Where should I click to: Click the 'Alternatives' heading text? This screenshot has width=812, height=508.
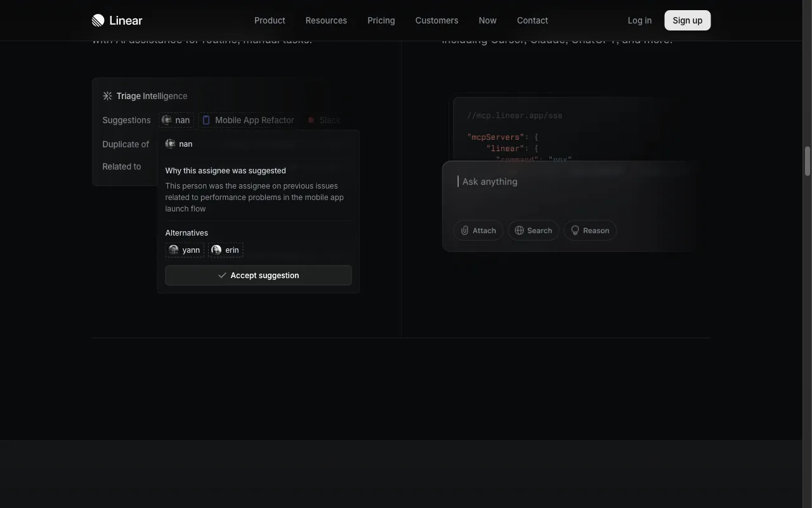[187, 232]
